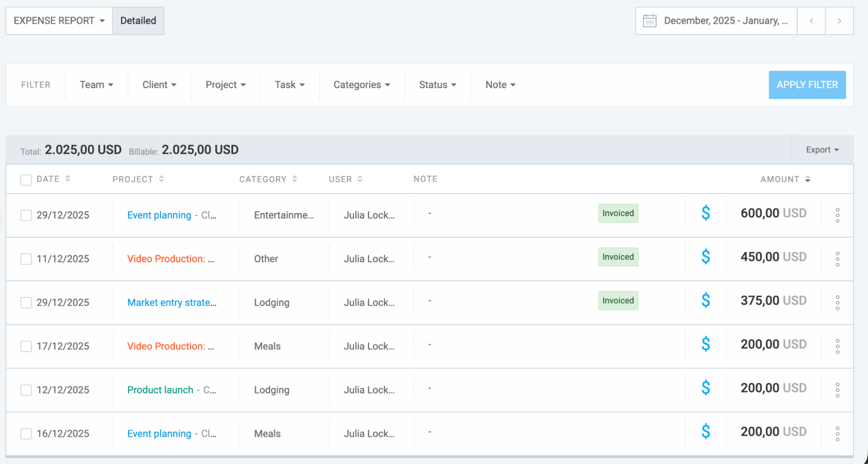Check the 11/12/2025 Video Production expense

click(26, 259)
